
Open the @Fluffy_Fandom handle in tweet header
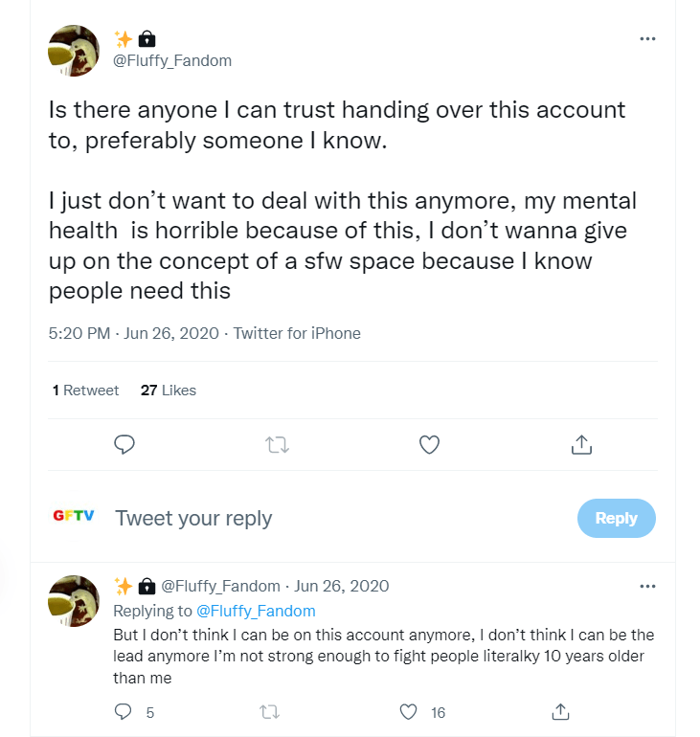click(172, 60)
